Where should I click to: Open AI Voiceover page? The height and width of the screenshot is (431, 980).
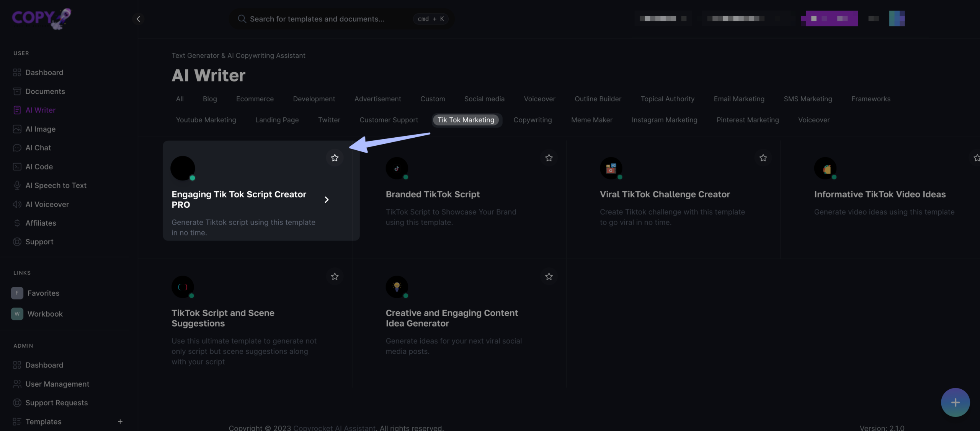[47, 205]
